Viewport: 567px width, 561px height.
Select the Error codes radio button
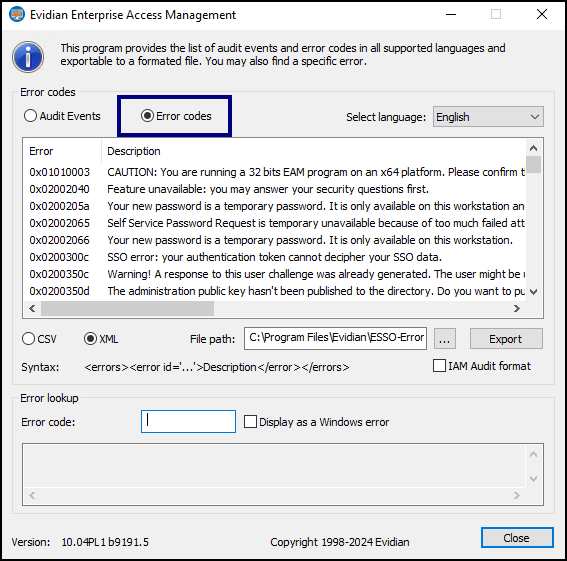pos(176,116)
